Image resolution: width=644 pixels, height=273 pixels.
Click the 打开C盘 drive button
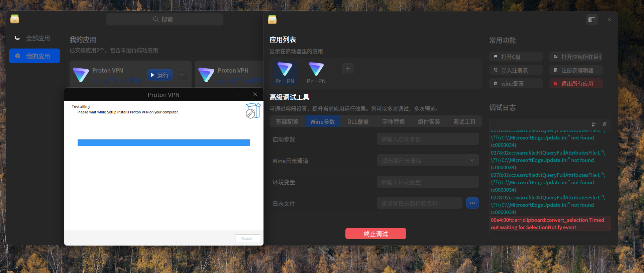516,57
